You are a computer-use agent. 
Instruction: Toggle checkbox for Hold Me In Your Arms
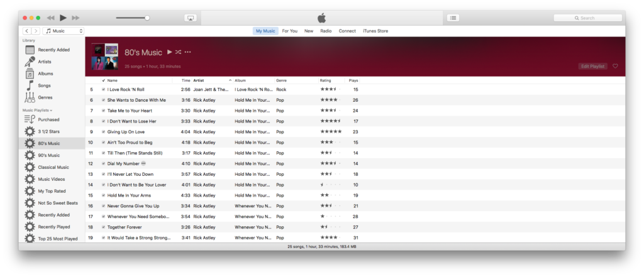104,195
